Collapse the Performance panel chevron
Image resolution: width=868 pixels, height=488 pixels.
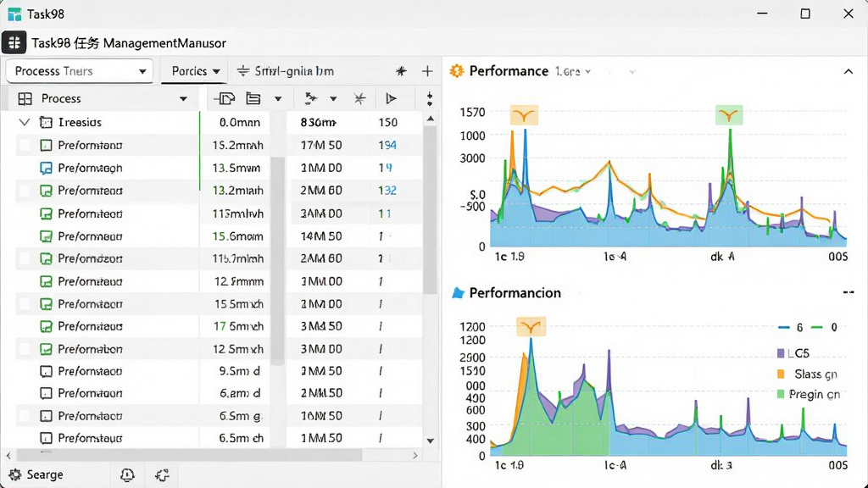tap(848, 71)
